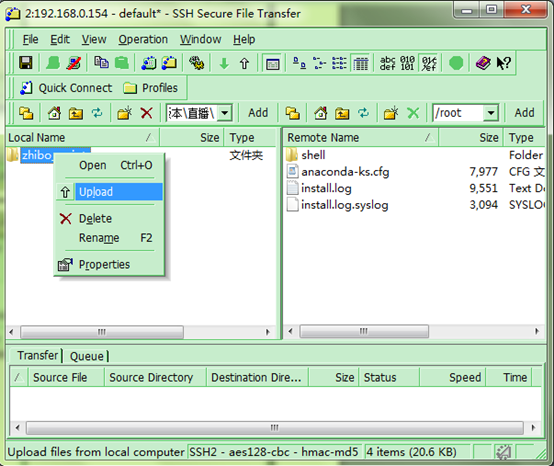554x466 pixels.
Task: Go up one local folder level
Action: click(x=76, y=113)
